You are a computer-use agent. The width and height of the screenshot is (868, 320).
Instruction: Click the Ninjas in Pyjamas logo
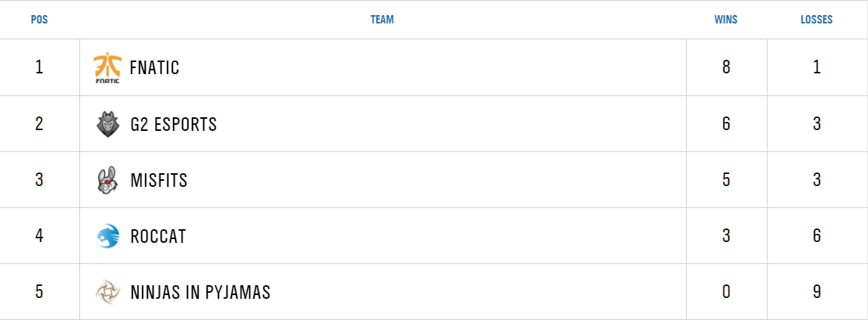(x=107, y=292)
